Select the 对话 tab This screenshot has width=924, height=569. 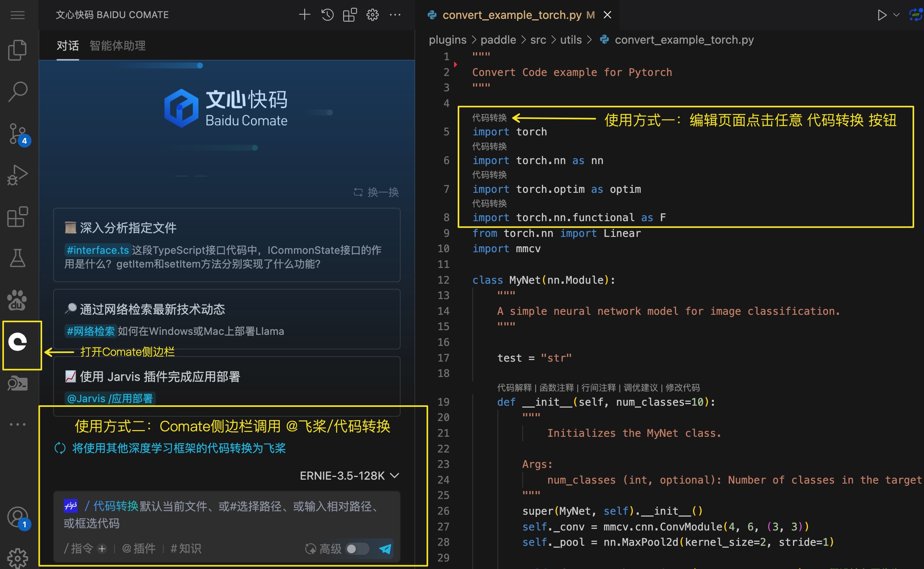(68, 46)
